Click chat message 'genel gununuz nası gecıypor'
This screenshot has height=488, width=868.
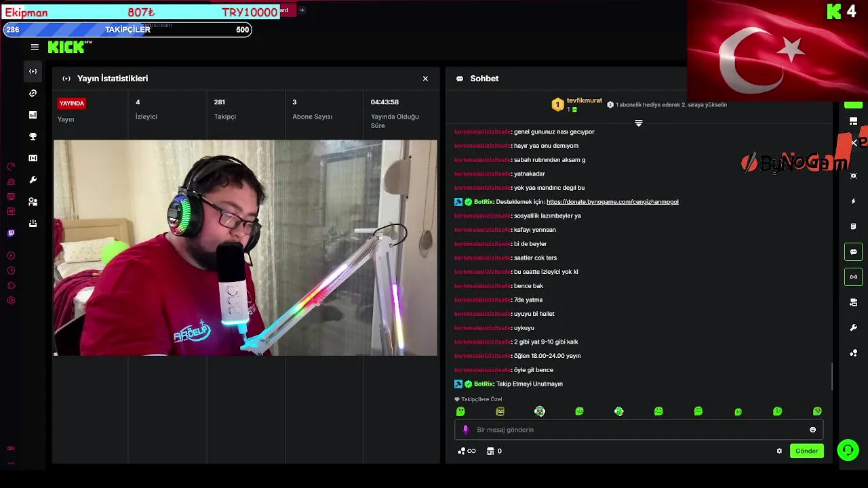click(554, 132)
